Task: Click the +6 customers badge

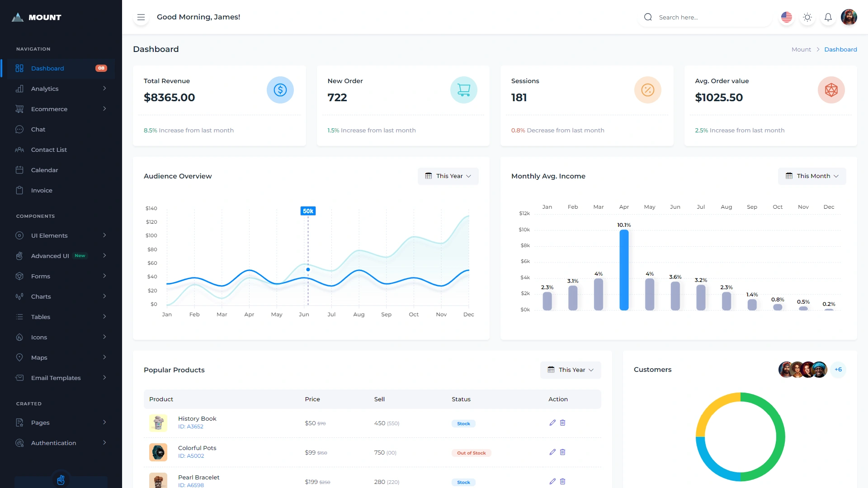Action: [839, 369]
